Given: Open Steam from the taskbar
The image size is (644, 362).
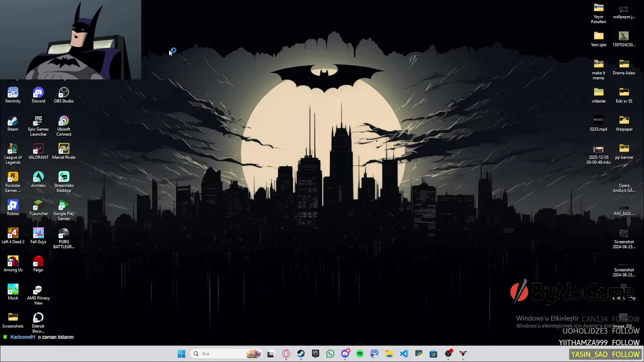Looking at the screenshot, I should click(x=300, y=354).
